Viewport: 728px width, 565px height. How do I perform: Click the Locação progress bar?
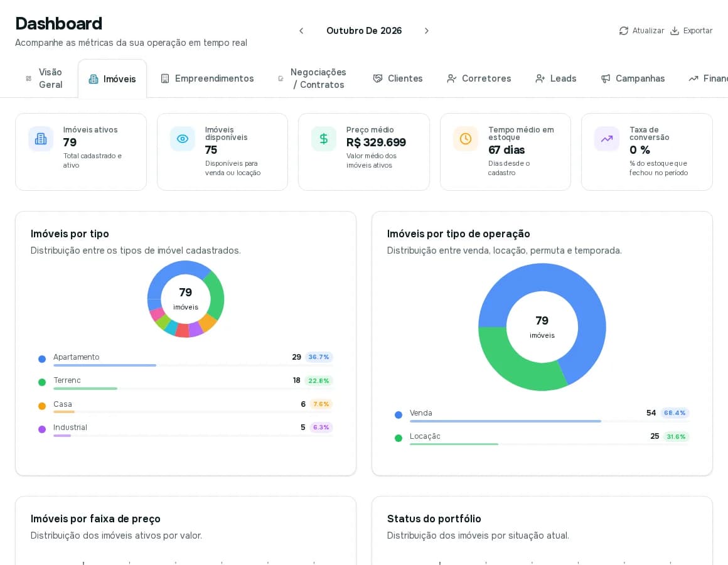tap(549, 444)
